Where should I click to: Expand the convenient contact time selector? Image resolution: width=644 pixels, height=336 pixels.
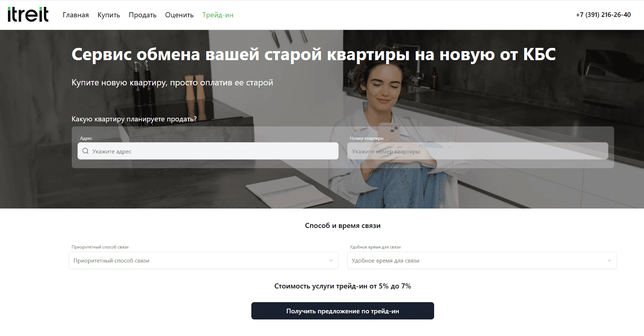482,260
